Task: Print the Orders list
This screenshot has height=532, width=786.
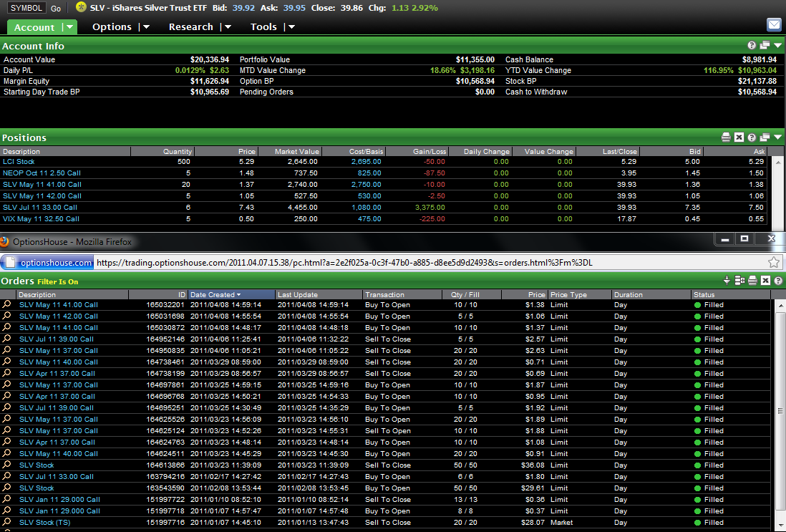Action: point(752,281)
